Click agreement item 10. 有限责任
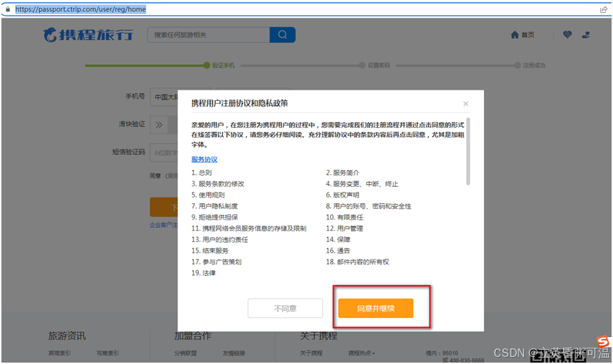This screenshot has height=364, width=613. coord(344,217)
